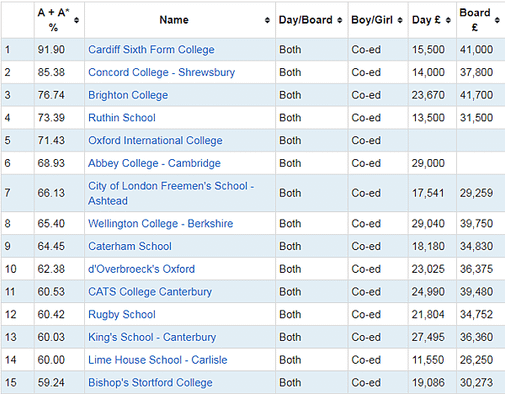Open Ruthin School link
The height and width of the screenshot is (394, 505).
click(122, 118)
